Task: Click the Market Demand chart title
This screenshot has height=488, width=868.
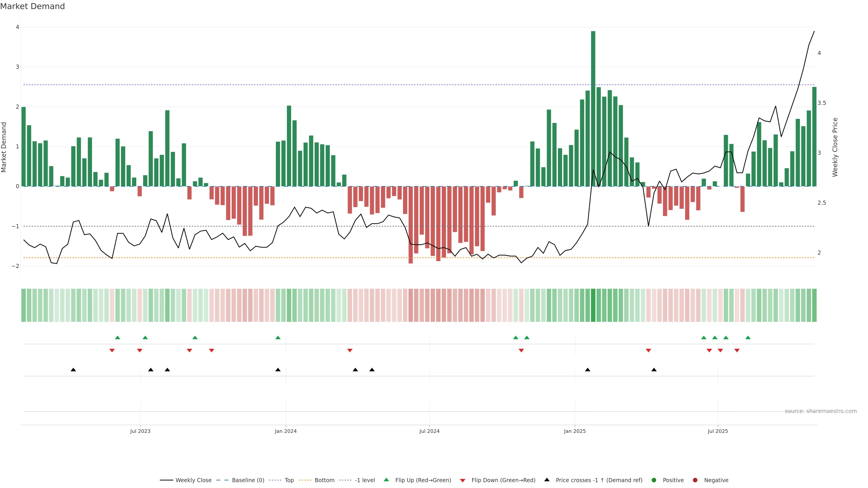Action: [x=32, y=6]
